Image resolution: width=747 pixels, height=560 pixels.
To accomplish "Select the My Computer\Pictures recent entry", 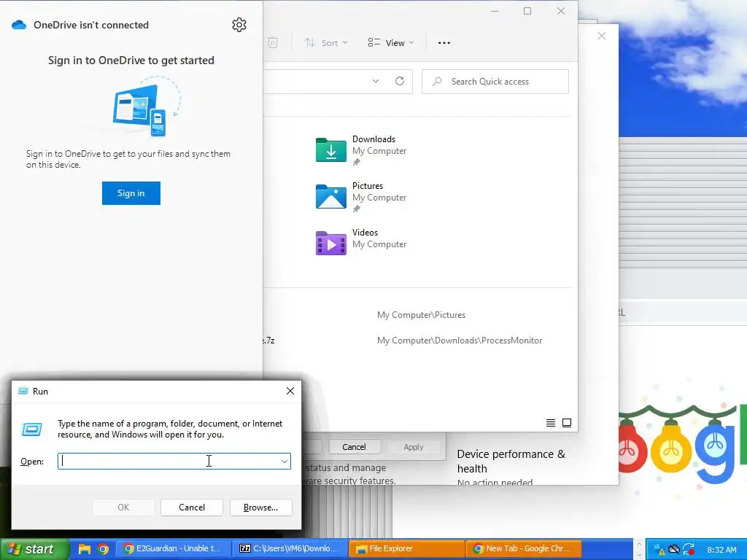I will pyautogui.click(x=421, y=315).
